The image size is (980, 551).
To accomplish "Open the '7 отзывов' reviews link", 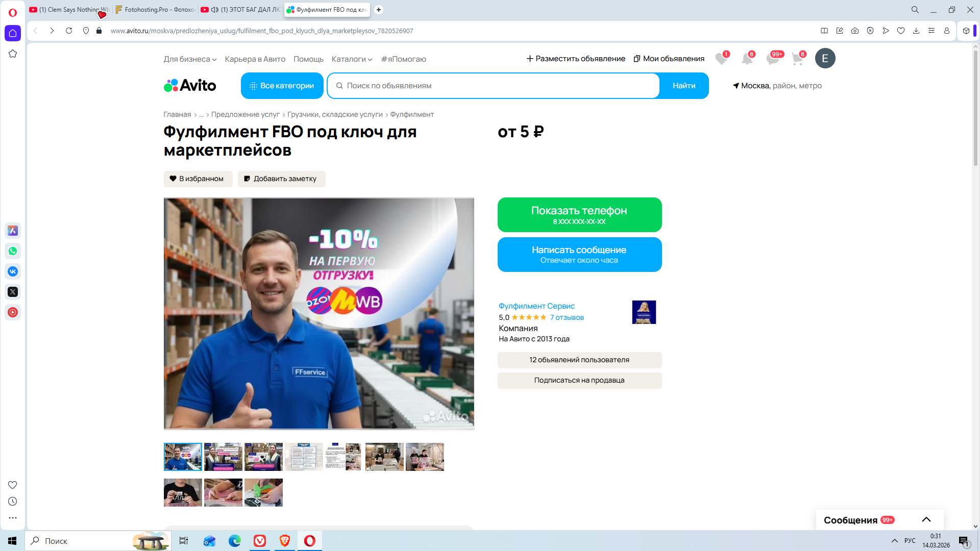I will (x=567, y=317).
